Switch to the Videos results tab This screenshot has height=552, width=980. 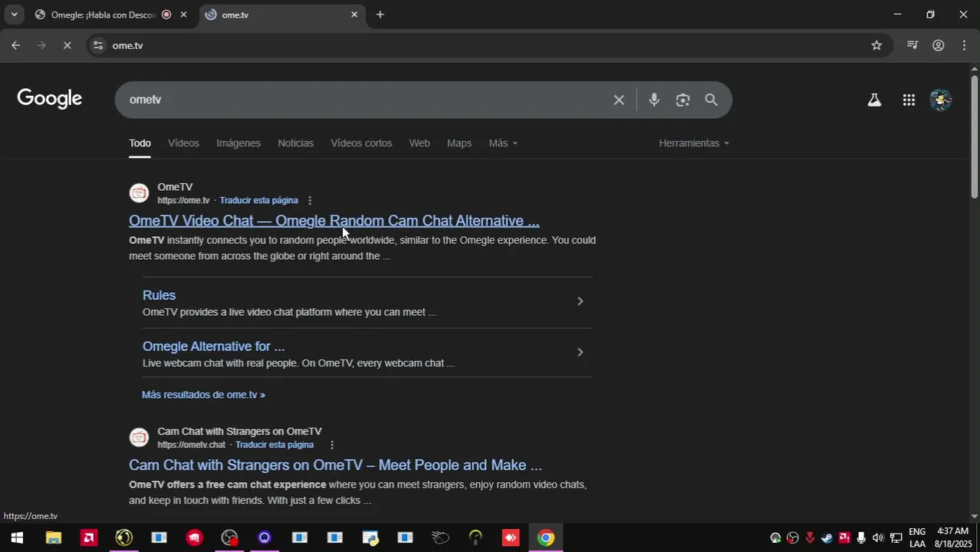click(183, 143)
